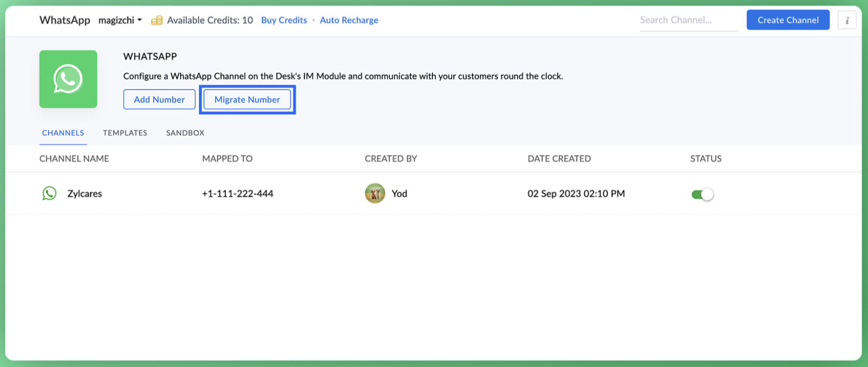This screenshot has width=868, height=367.
Task: Click the Create Channel button
Action: click(x=788, y=20)
